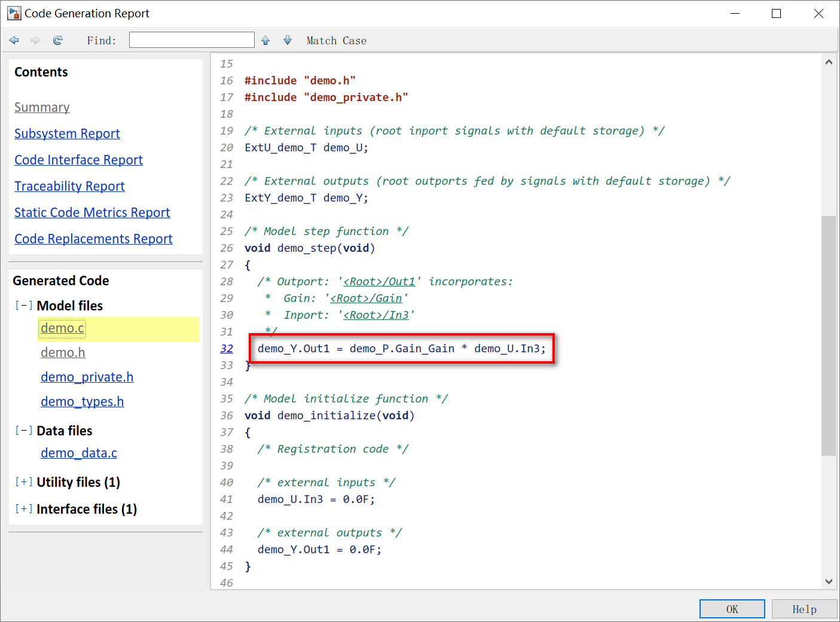Open the Code Replacements Report
840x622 pixels.
pos(93,239)
